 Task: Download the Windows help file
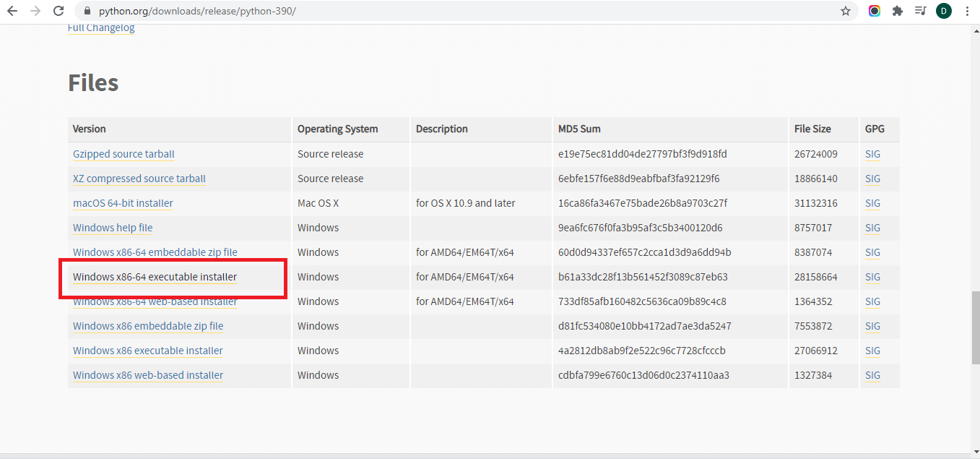point(113,228)
